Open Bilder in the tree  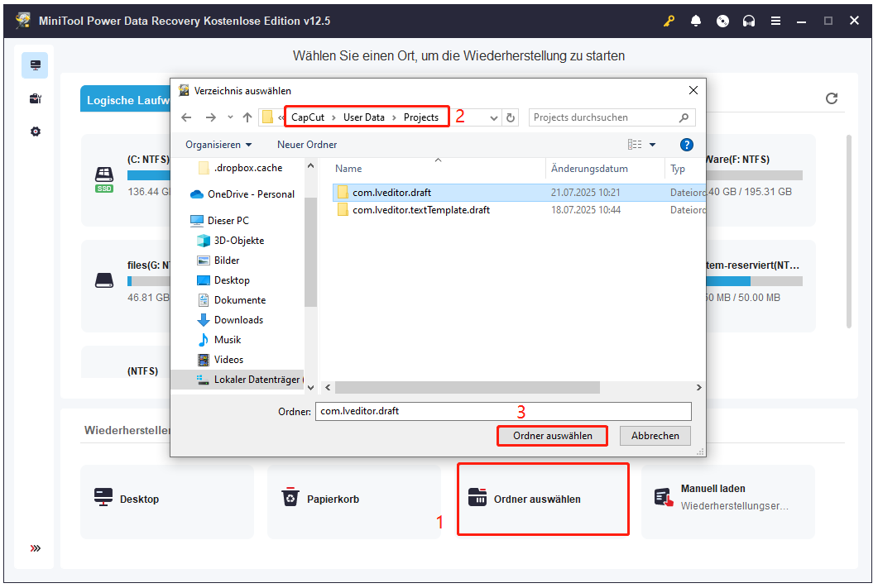[x=226, y=261]
